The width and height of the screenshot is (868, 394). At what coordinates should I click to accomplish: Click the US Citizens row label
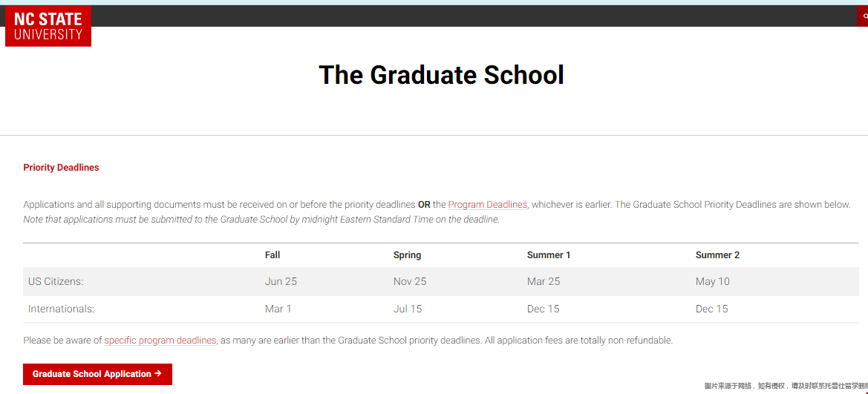56,282
